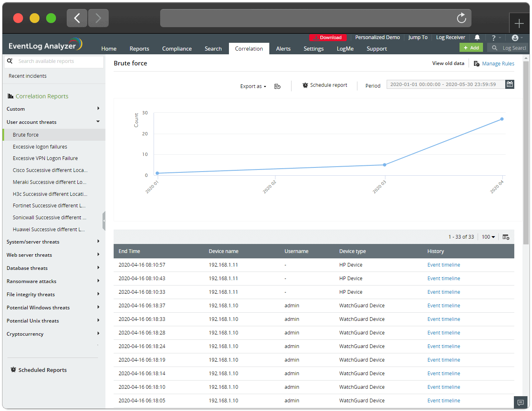Open the help question mark menu

(x=494, y=38)
